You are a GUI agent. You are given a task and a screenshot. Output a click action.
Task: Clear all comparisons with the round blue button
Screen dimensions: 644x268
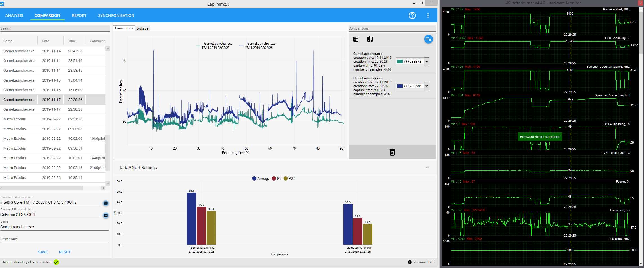coord(428,39)
